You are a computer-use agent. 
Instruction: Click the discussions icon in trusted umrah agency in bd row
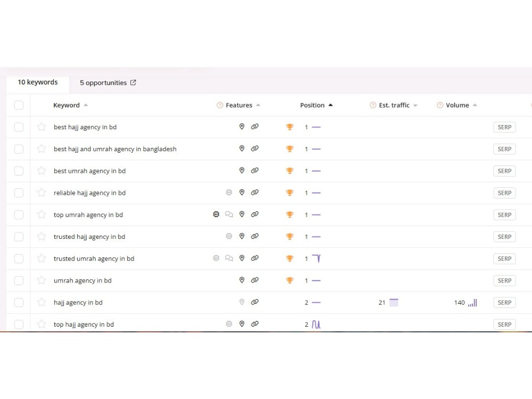click(229, 258)
